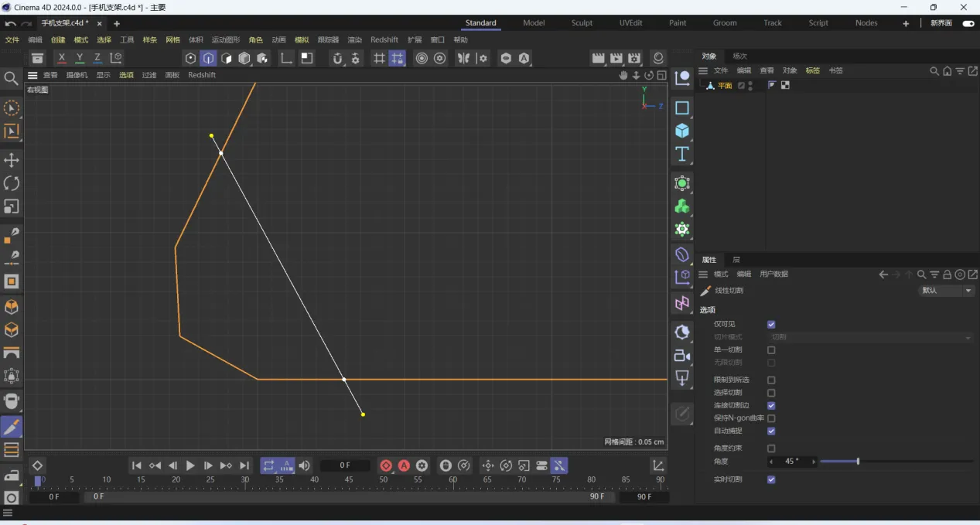Toggle 实时切割 checkbox
This screenshot has width=980, height=525.
[771, 479]
